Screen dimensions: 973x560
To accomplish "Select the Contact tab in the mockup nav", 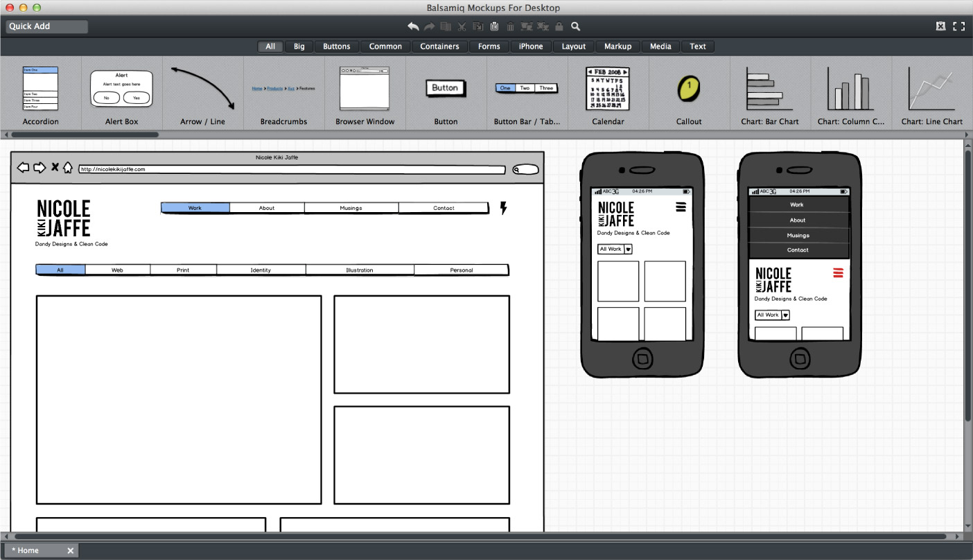I will click(444, 208).
